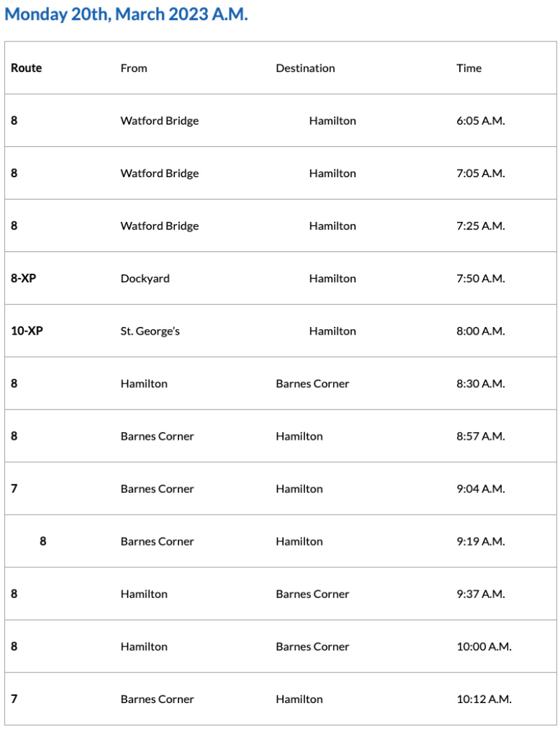560x729 pixels.
Task: Select the 6:05 A.M. time cell
Action: (x=480, y=120)
